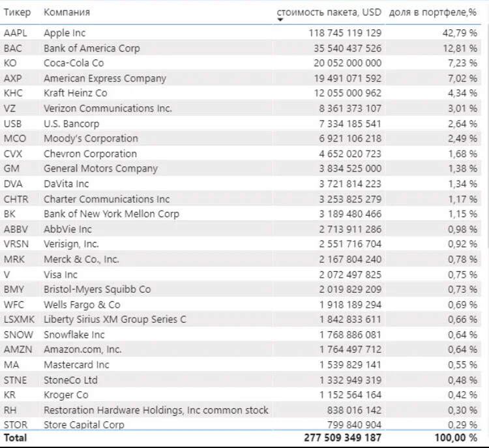
Task: Select the AAPL ticker cell
Action: tap(15, 33)
